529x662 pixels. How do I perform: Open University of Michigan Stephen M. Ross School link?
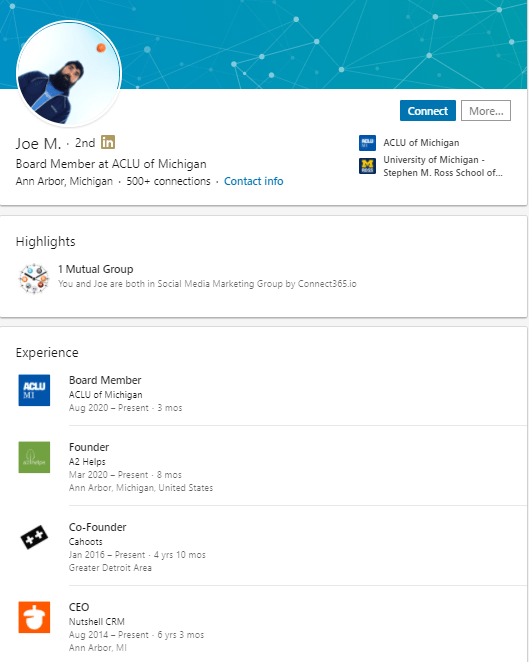pos(442,166)
